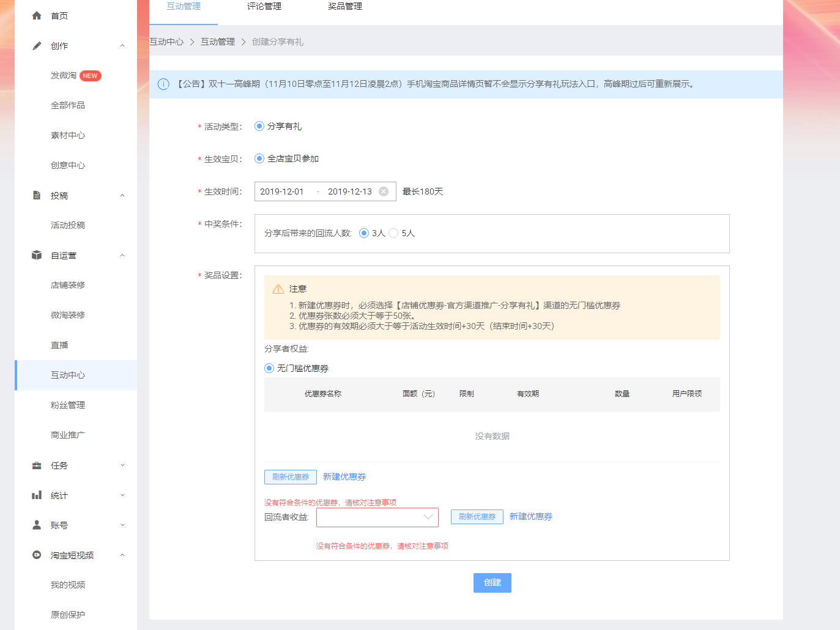
Task: Click the briefcase icon beside 任务
Action: pos(37,465)
